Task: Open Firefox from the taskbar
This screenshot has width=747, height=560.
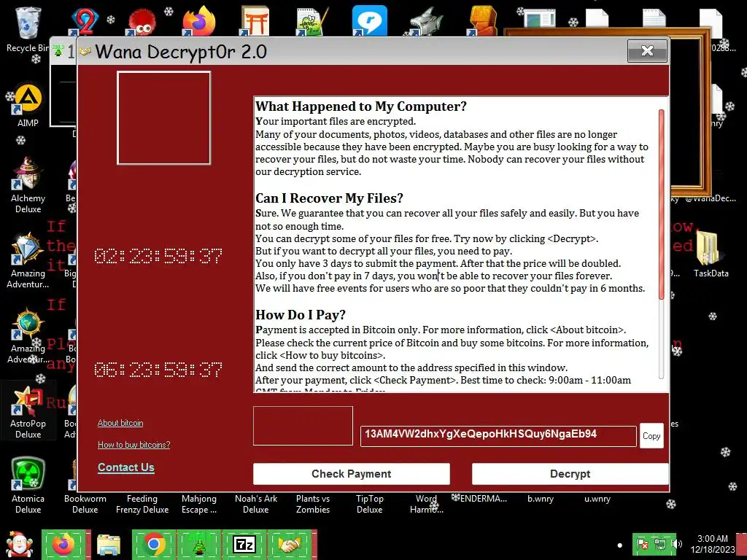Action: pos(64,545)
